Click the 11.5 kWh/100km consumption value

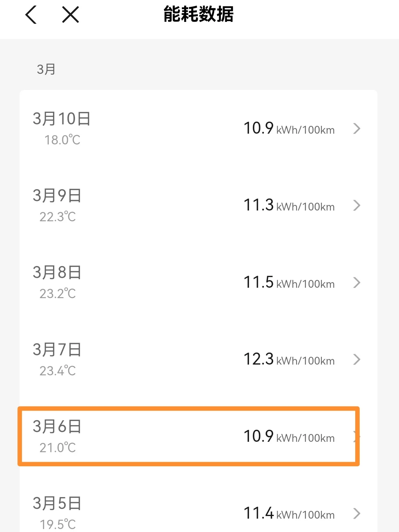(x=289, y=283)
